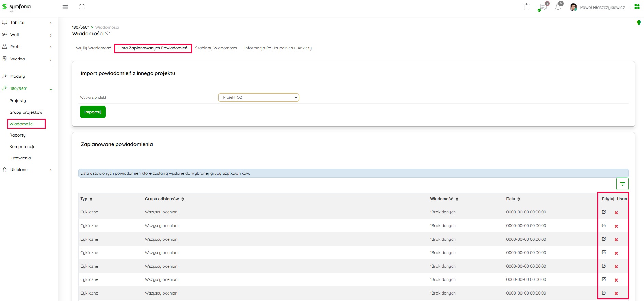Delete the second scheduled notification row
The height and width of the screenshot is (301, 644).
pos(616,226)
